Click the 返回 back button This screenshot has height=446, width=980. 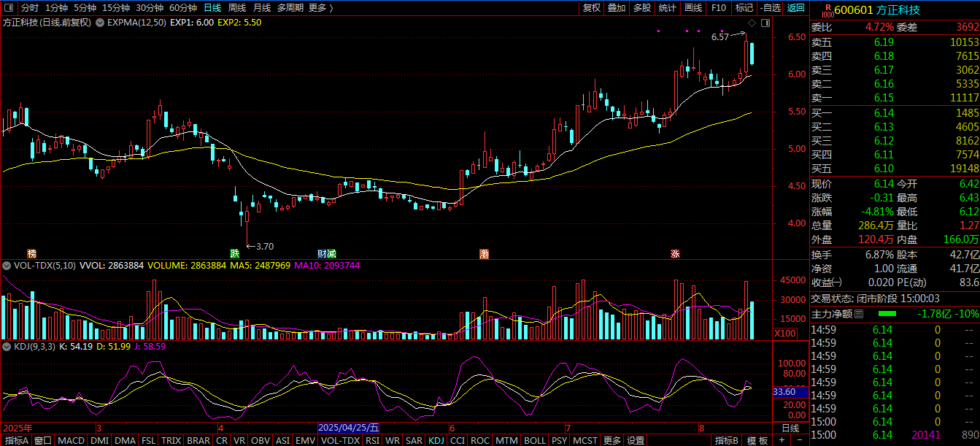pyautogui.click(x=795, y=8)
